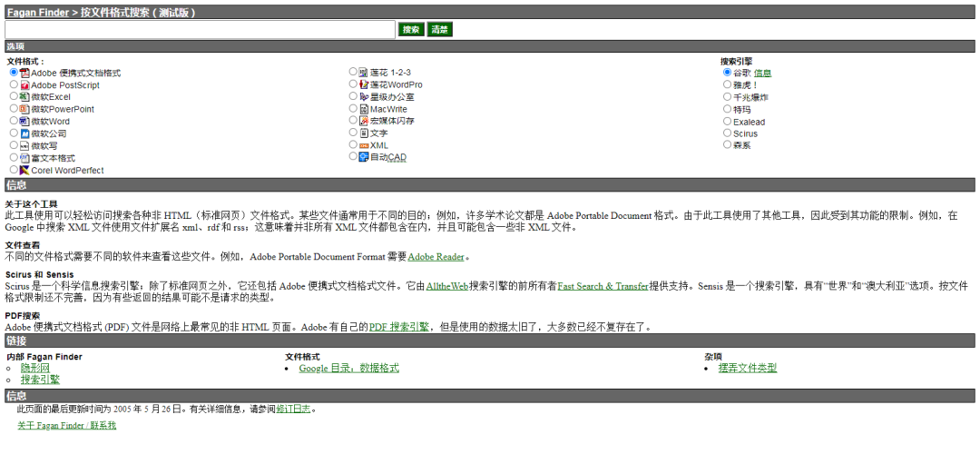Select the 微软Word radio button
This screenshot has width=980, height=464.
click(14, 121)
